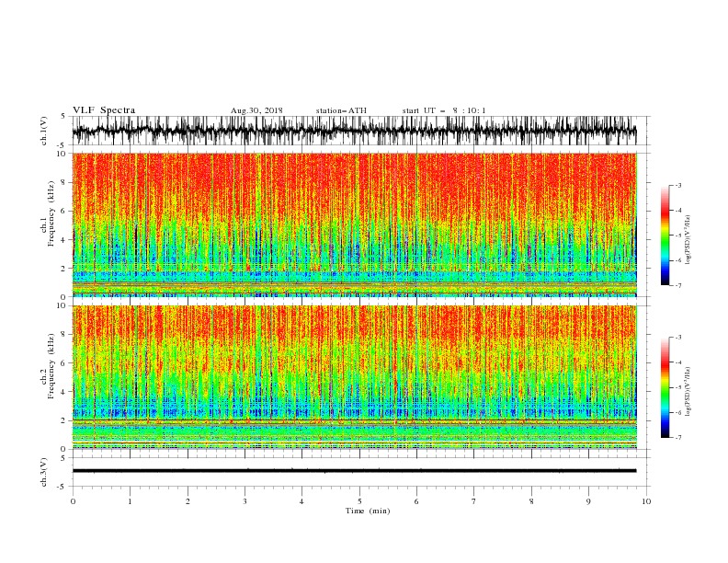This screenshot has height=563, width=728.
Task: Click the '4' kHz tick on ch.2 frequency axis
Action: (64, 392)
